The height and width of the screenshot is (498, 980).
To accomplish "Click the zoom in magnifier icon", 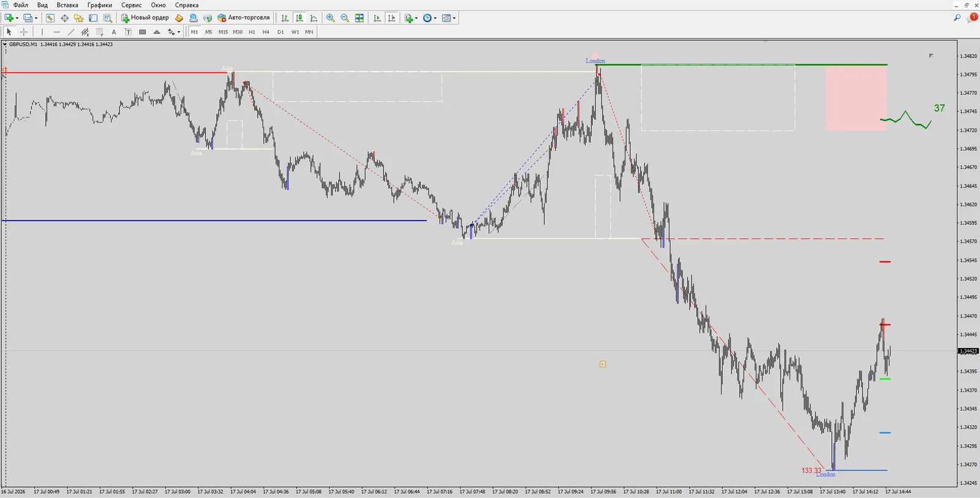I will click(x=330, y=18).
